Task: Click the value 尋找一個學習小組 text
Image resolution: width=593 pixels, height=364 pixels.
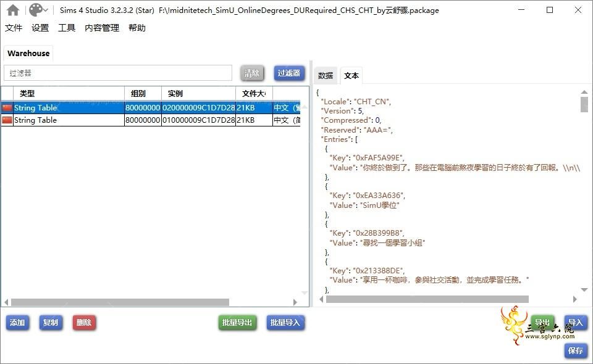Action: coord(392,243)
